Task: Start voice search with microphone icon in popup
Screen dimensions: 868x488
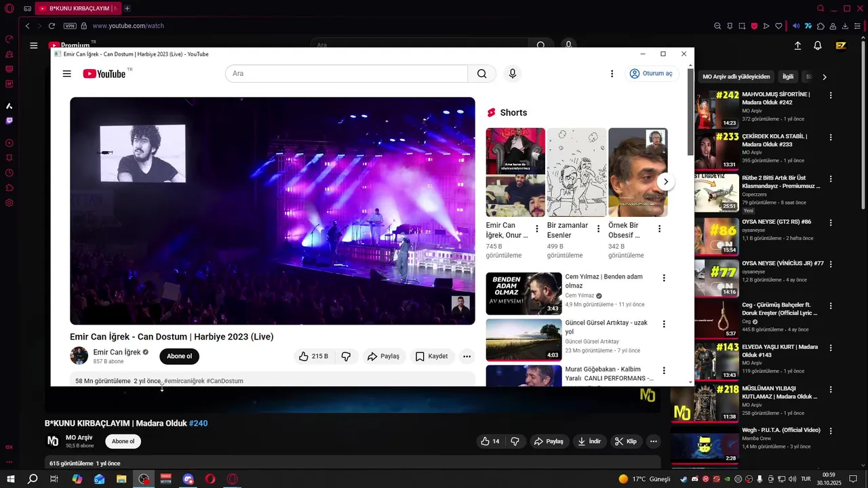Action: click(513, 74)
